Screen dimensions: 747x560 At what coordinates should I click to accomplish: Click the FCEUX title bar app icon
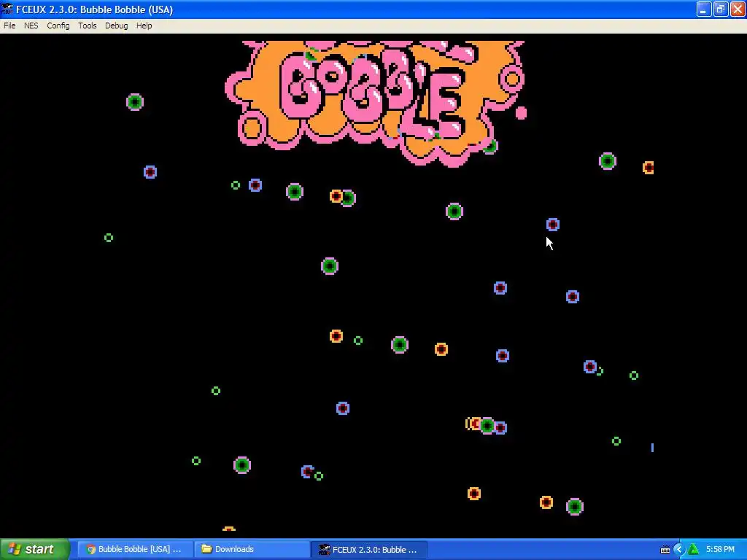tap(7, 9)
